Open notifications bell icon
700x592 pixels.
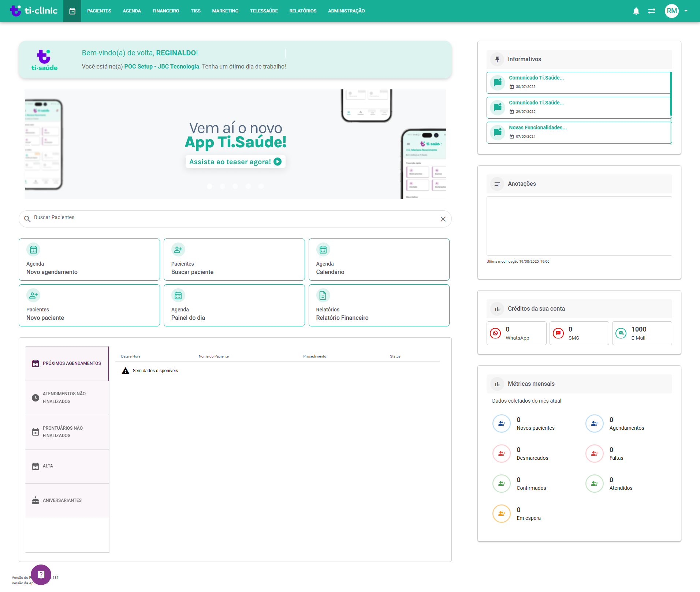(x=636, y=11)
